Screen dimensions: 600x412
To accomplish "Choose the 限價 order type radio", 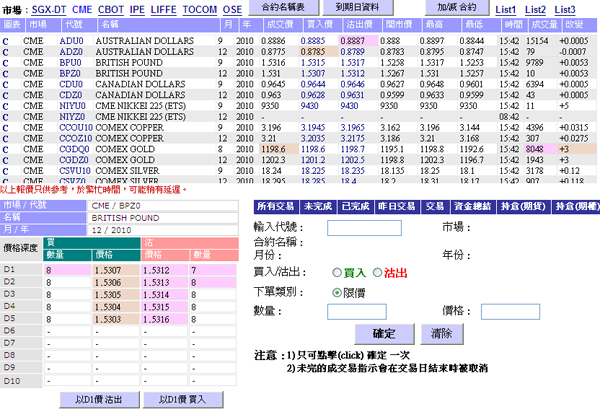I will (x=336, y=291).
